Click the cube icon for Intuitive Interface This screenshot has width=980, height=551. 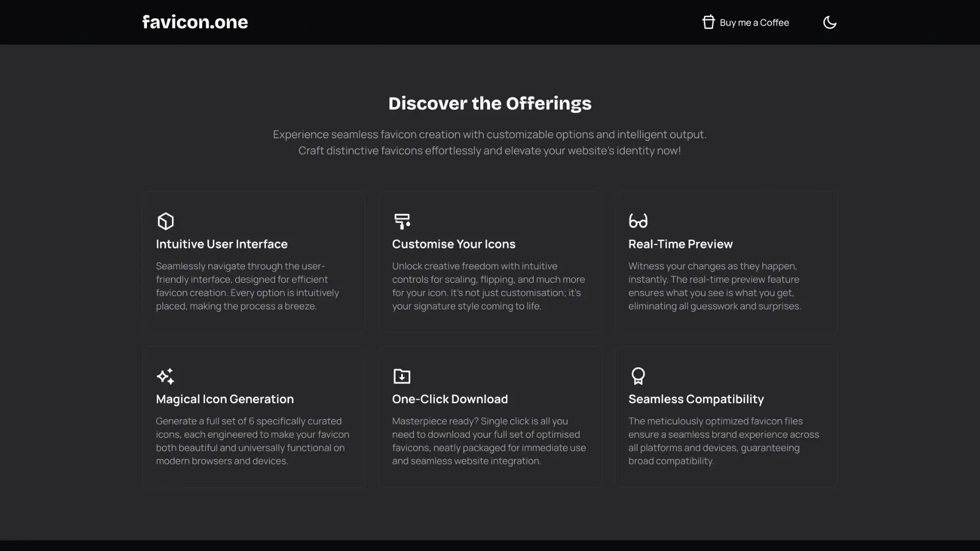click(165, 221)
